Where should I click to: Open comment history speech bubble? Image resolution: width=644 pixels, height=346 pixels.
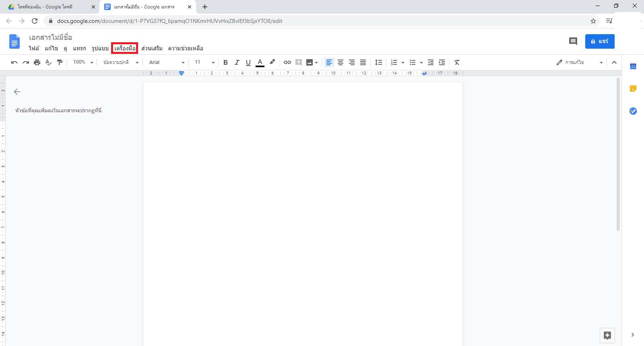(573, 41)
